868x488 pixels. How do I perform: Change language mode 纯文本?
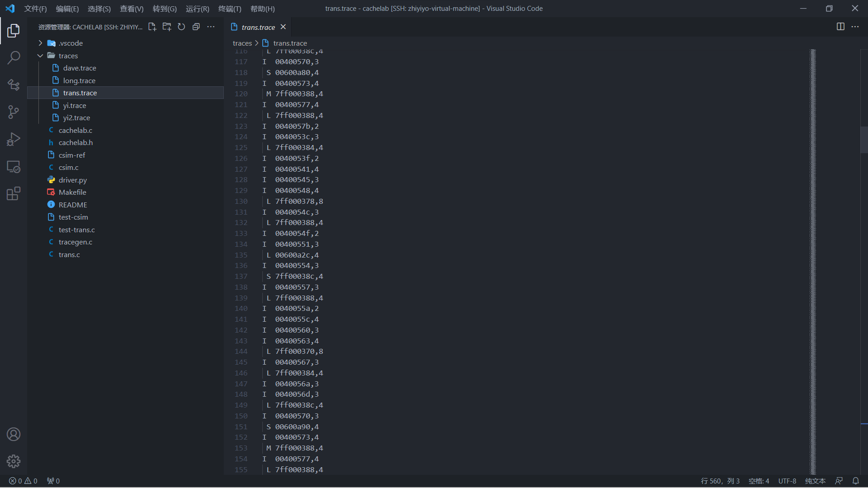815,481
